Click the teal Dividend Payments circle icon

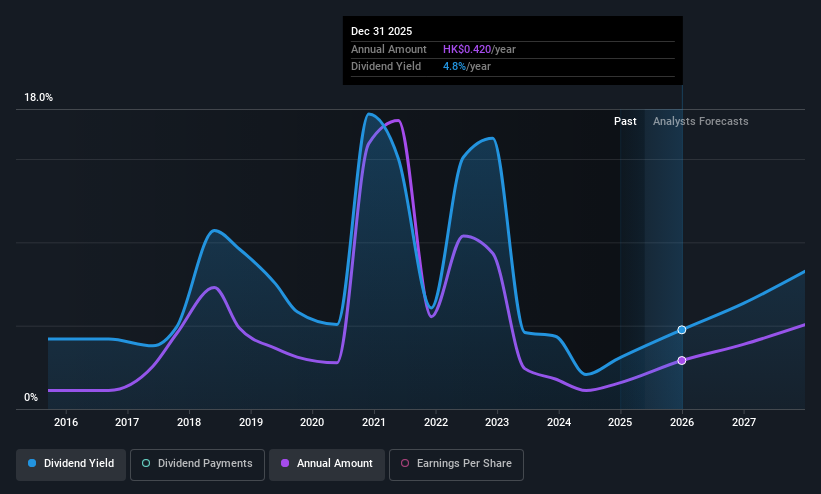(x=146, y=463)
